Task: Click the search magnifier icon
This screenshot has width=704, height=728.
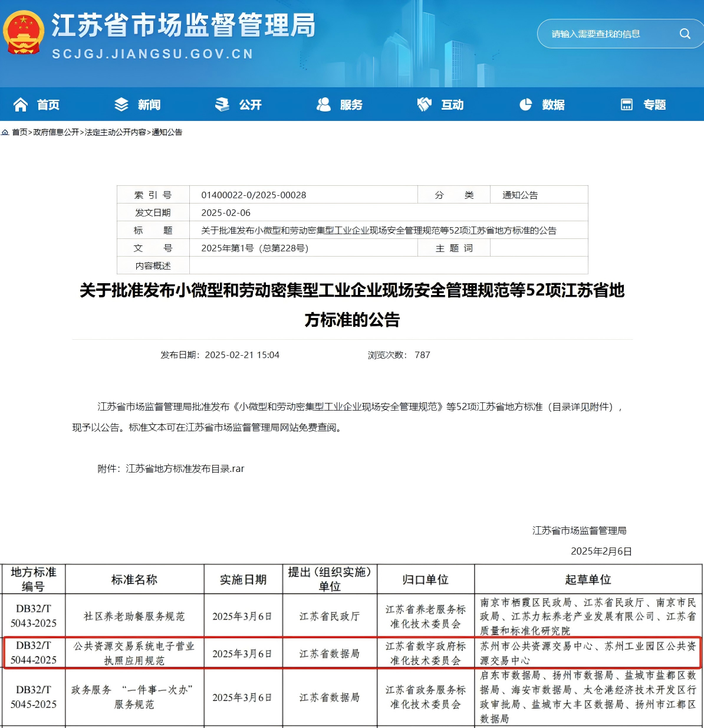Action: point(685,34)
